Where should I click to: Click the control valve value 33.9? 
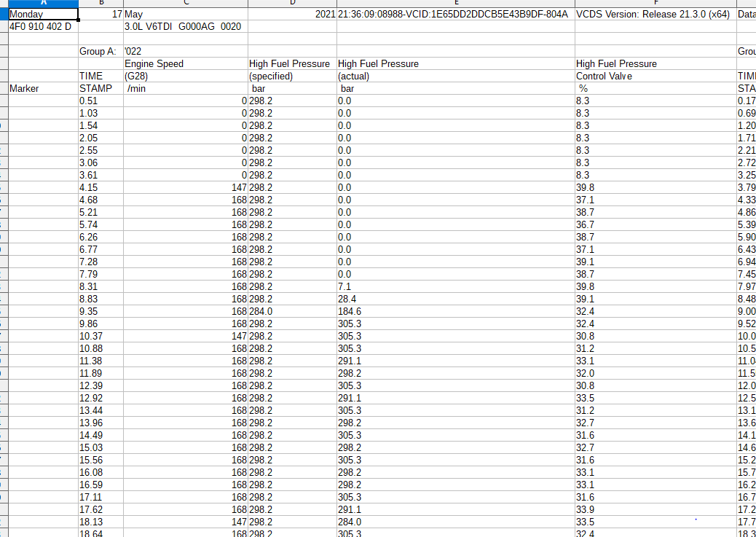point(653,510)
